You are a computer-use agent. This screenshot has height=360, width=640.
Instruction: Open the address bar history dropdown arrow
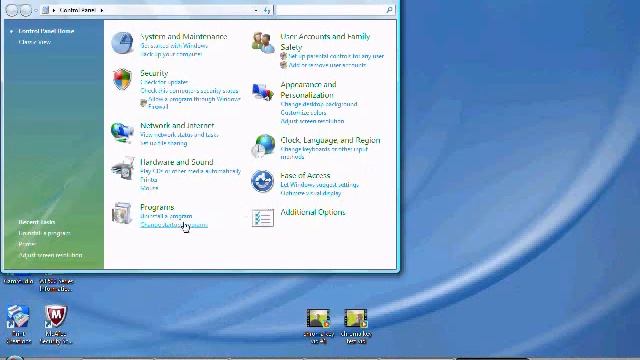coord(256,10)
